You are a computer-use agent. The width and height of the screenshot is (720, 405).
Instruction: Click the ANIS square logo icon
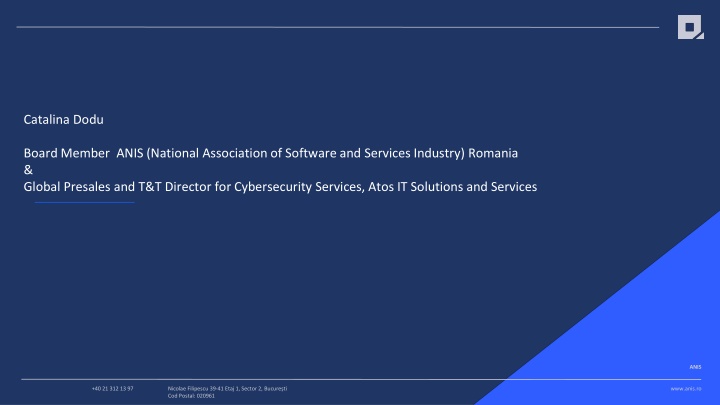click(690, 28)
